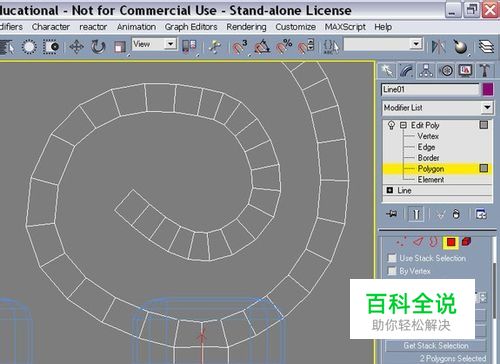Open the Rendering menu

tap(246, 27)
